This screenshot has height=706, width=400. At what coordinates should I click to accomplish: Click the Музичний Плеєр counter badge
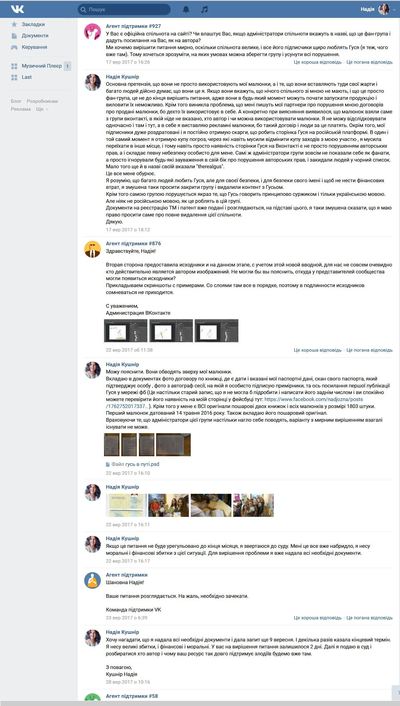(x=68, y=66)
